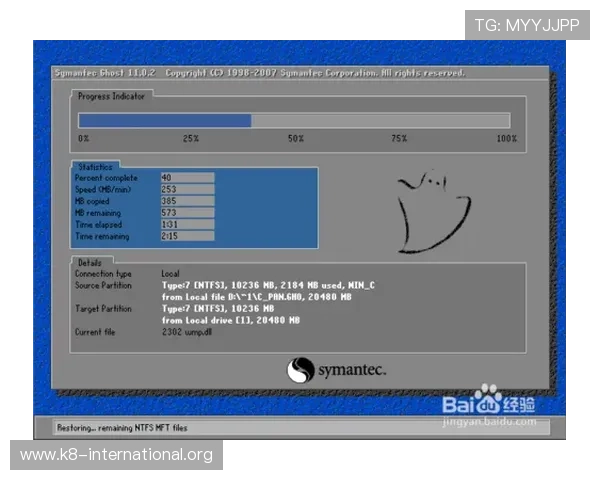The height and width of the screenshot is (480, 600).
Task: Click the Time remaining value 2:15
Action: [188, 236]
